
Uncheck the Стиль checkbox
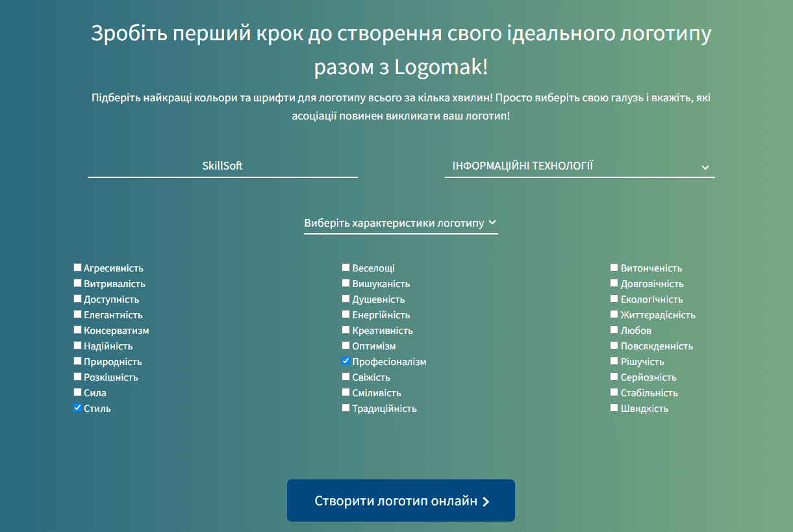(x=77, y=407)
